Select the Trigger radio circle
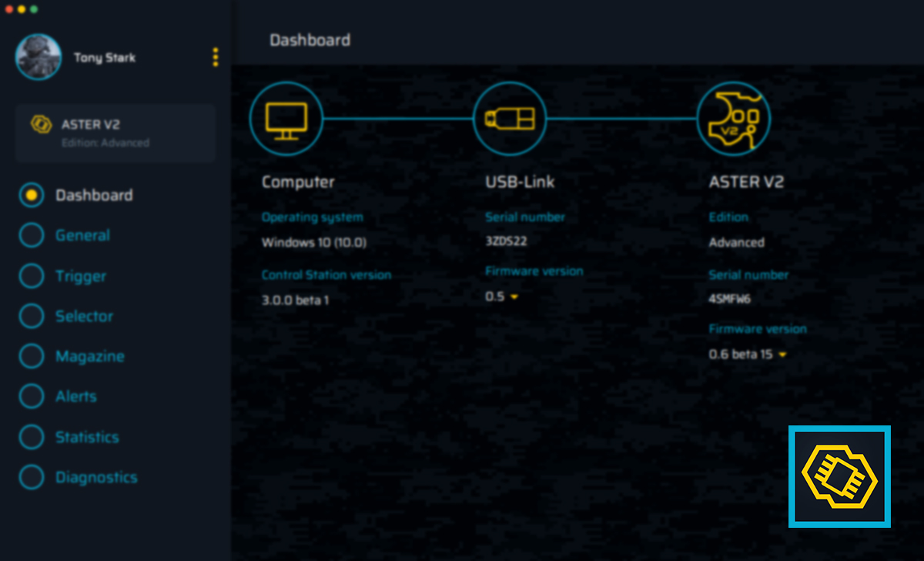Viewport: 924px width, 561px height. click(32, 276)
